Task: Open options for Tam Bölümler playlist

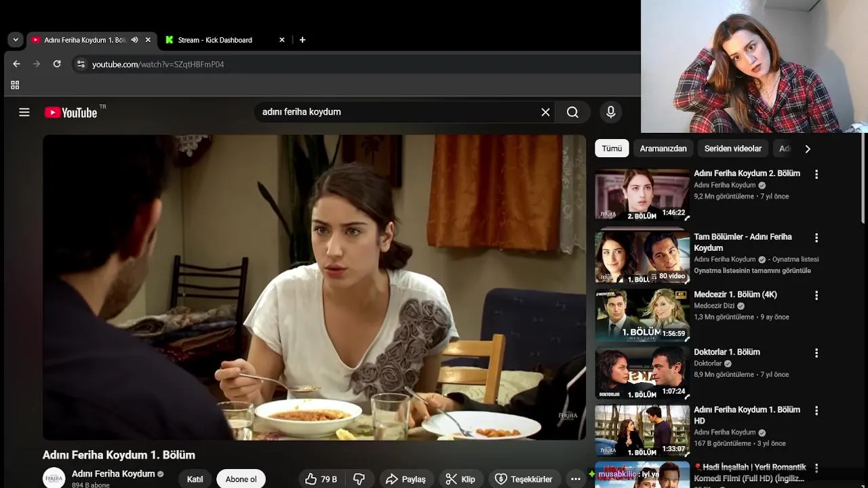Action: (816, 238)
